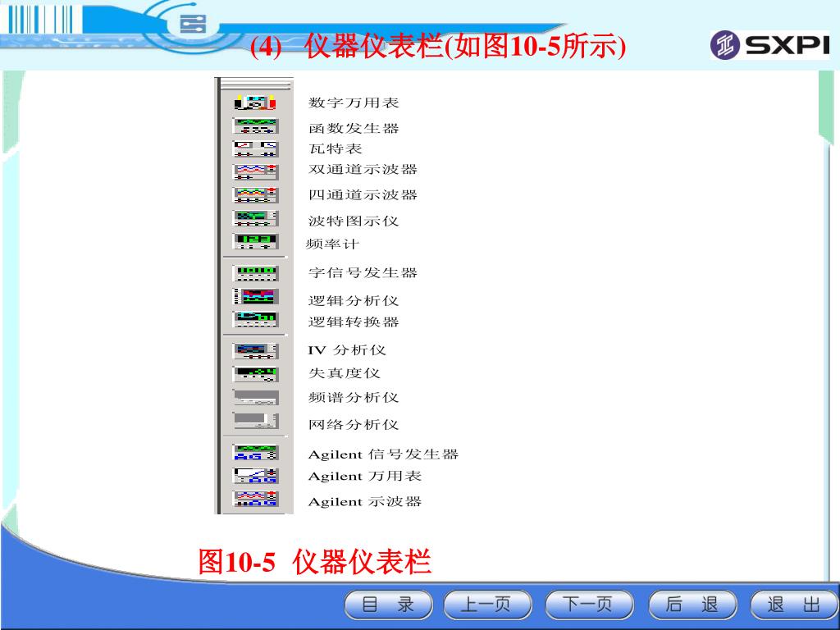
Task: Click the label 网络分析仪
Action: click(x=354, y=425)
